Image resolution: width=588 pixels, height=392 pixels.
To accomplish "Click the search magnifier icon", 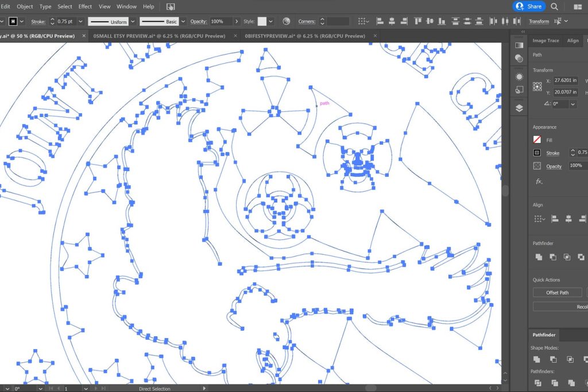I will click(554, 6).
